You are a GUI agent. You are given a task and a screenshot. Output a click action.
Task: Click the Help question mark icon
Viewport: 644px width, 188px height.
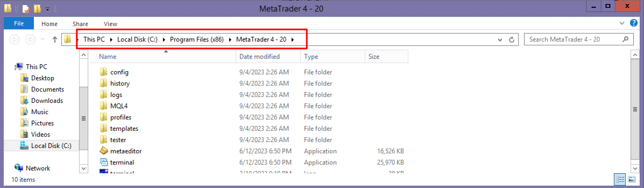[x=634, y=23]
